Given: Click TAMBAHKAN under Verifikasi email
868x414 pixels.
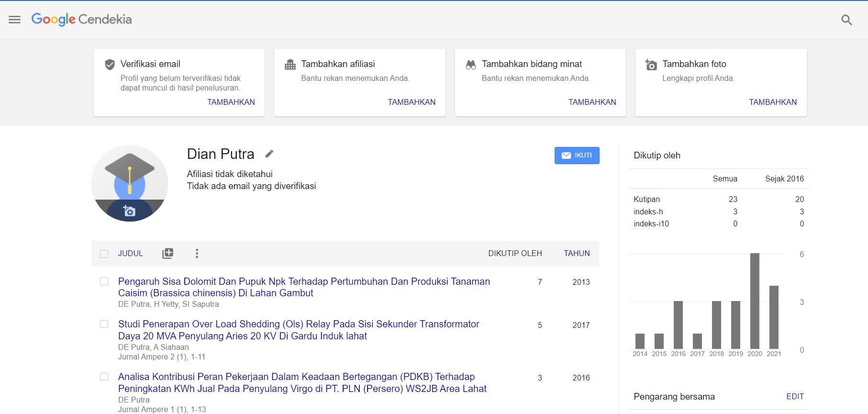Looking at the screenshot, I should [x=231, y=102].
